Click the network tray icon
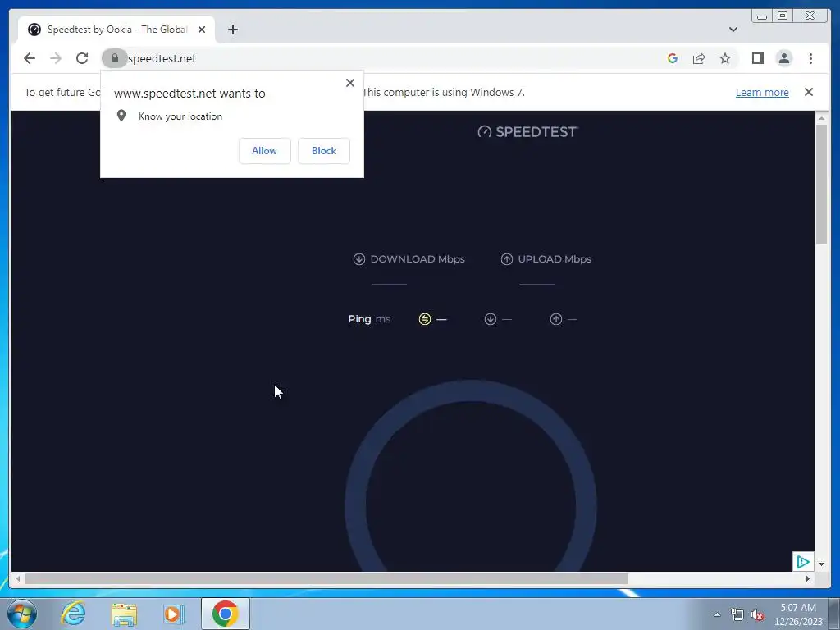840x630 pixels. (737, 614)
